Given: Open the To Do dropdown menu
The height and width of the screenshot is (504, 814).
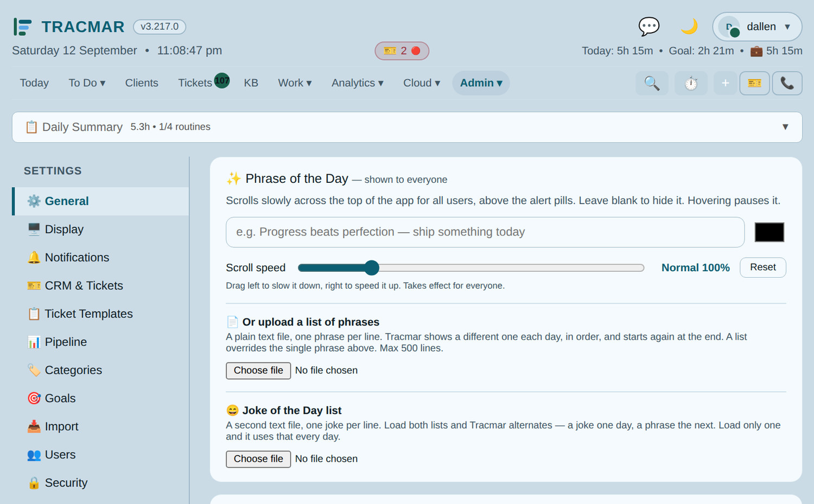Looking at the screenshot, I should pyautogui.click(x=87, y=83).
